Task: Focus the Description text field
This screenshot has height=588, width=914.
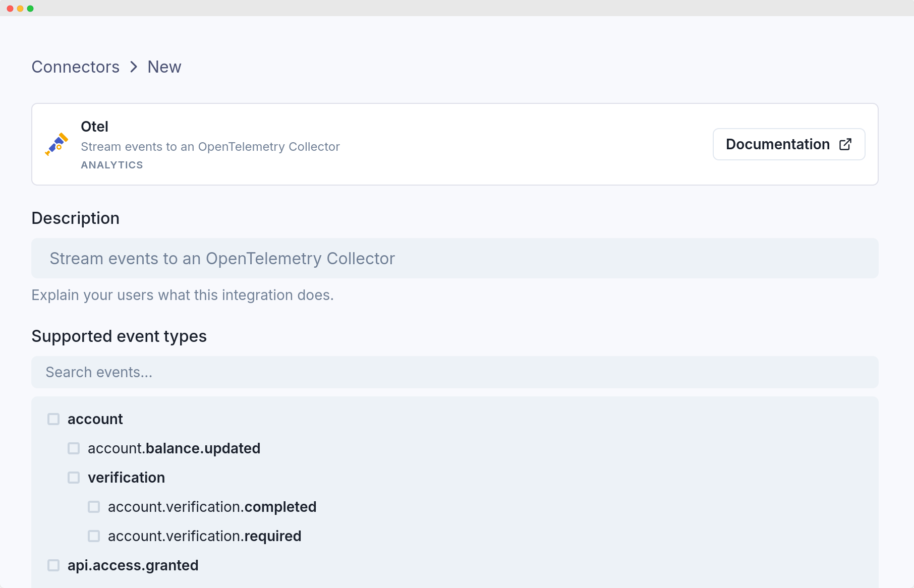Action: (454, 258)
